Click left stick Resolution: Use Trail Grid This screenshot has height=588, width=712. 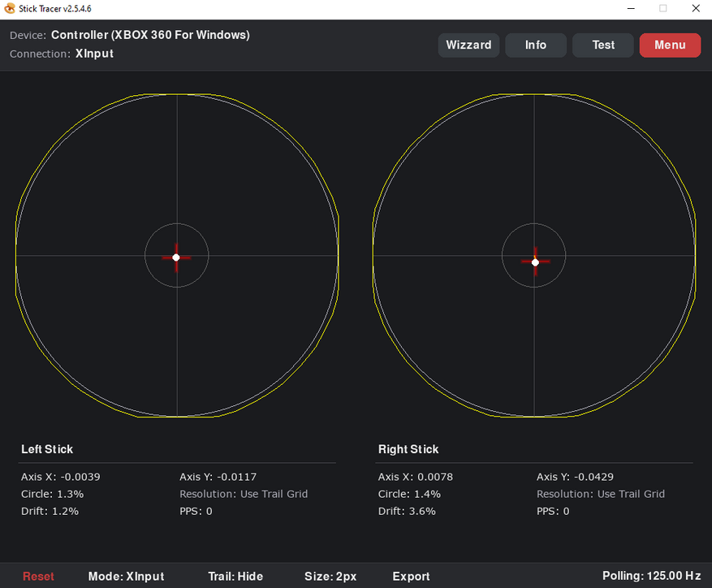click(244, 494)
